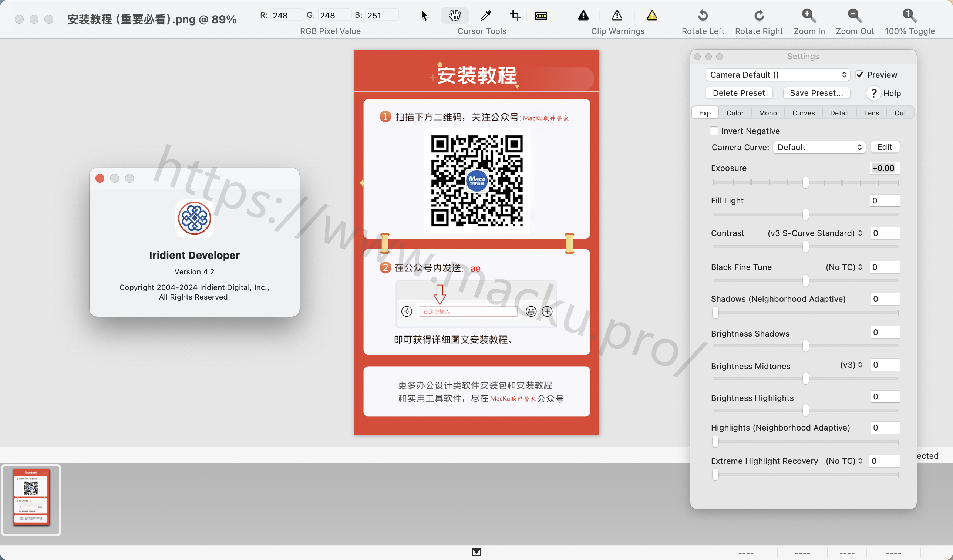Screen dimensions: 953x560
Task: Click the Save Preset... button
Action: pos(816,93)
